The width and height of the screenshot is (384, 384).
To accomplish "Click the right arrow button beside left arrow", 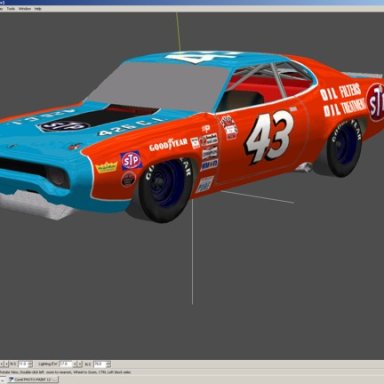I will (x=6, y=364).
